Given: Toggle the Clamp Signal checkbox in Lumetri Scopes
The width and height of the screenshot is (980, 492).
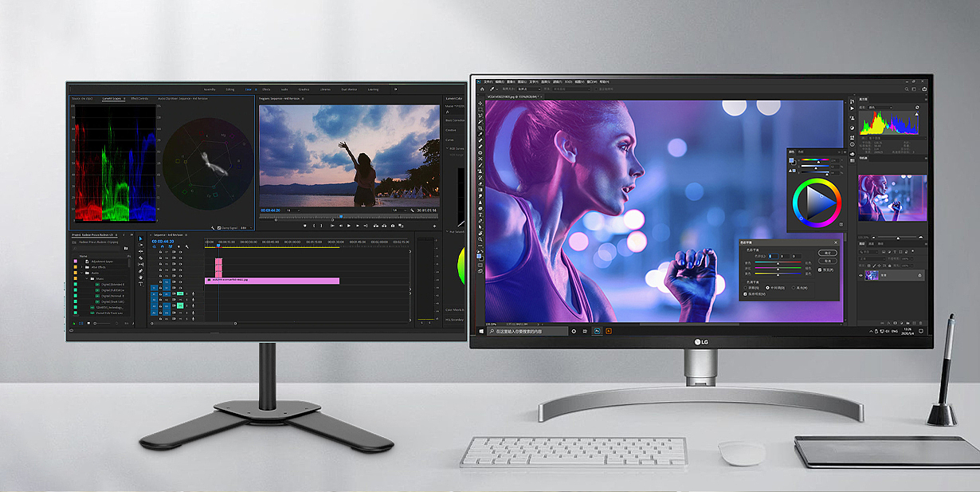Looking at the screenshot, I should coord(219,228).
